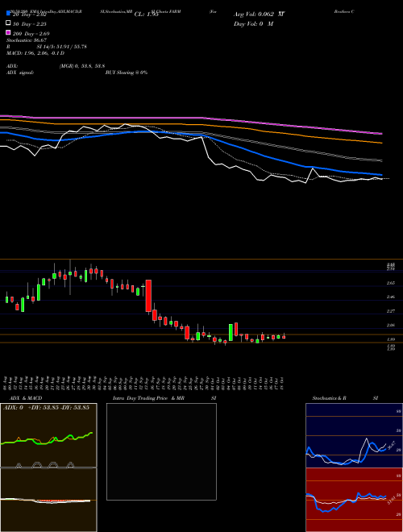This screenshot has height=532, width=403.
Task: Click the 2.46 price axis label
Action: click(x=390, y=297)
